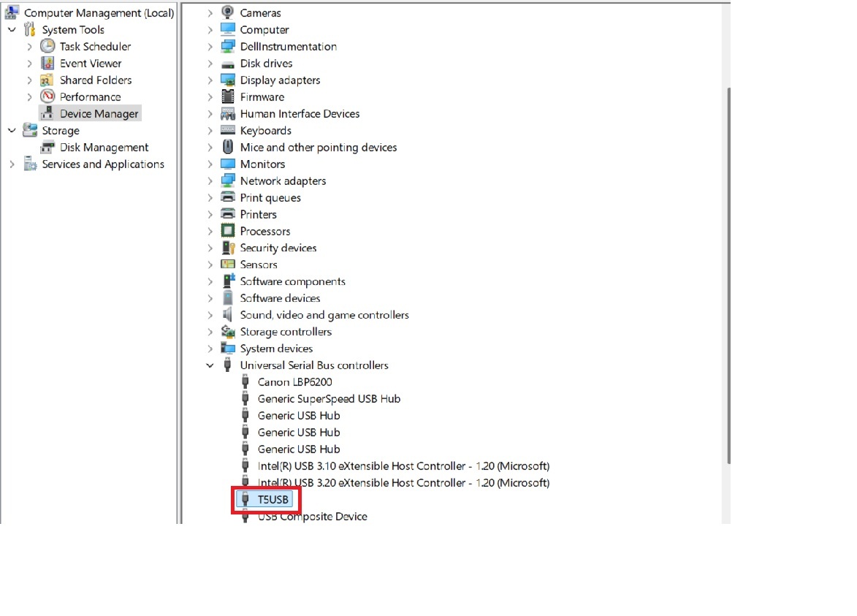
Task: Select the Canon LBP6200 entry
Action: pyautogui.click(x=294, y=381)
